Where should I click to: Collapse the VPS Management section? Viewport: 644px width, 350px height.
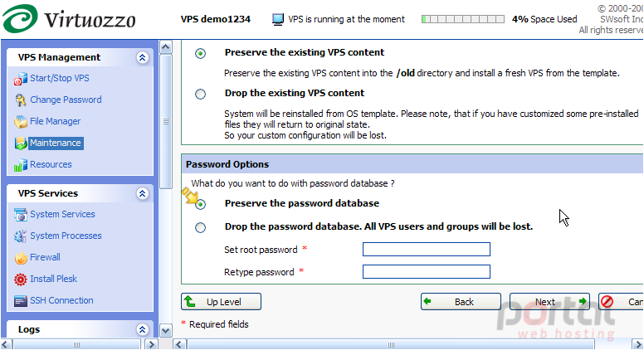[142, 57]
